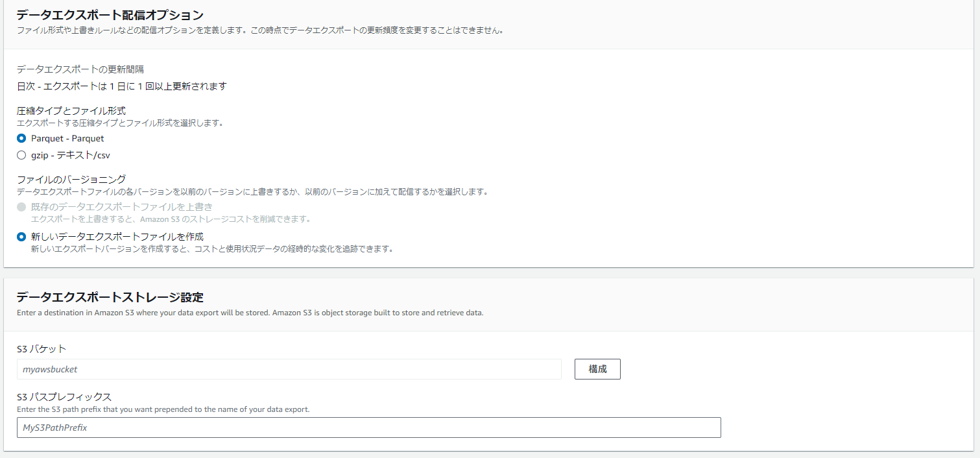Click the Amazon S3 destination description text
Viewport: 980px width, 458px height.
point(250,313)
